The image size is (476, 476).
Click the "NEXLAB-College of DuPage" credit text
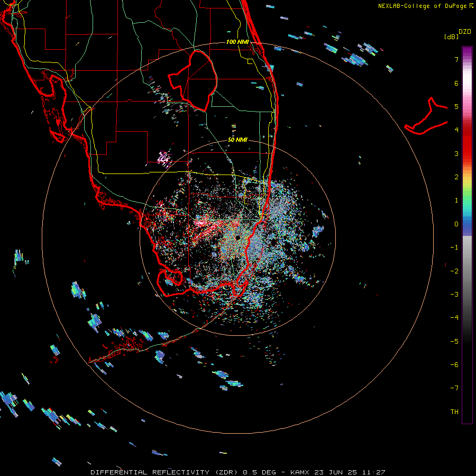[x=422, y=6]
